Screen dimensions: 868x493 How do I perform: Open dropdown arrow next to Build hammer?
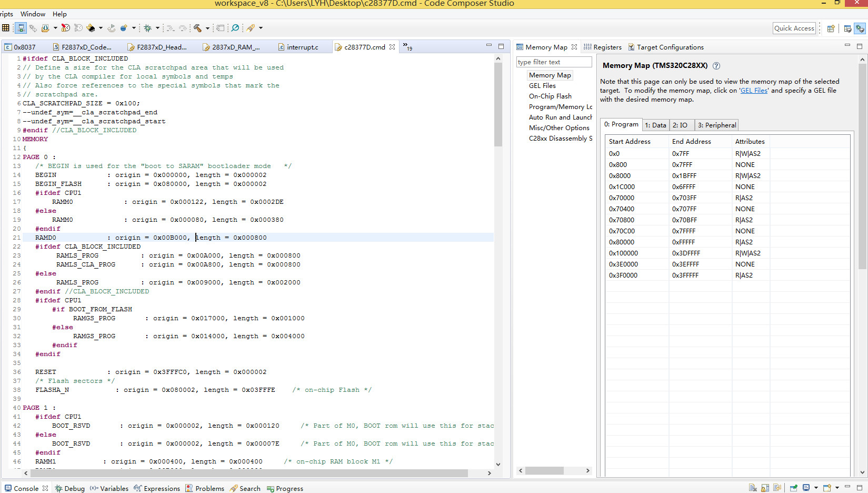point(207,28)
